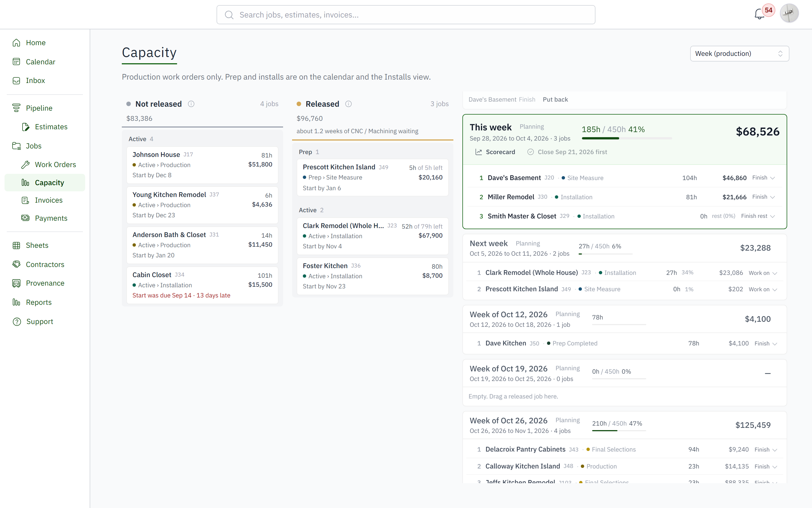The image size is (812, 508).
Task: Open the notifications bell icon
Action: [x=759, y=14]
